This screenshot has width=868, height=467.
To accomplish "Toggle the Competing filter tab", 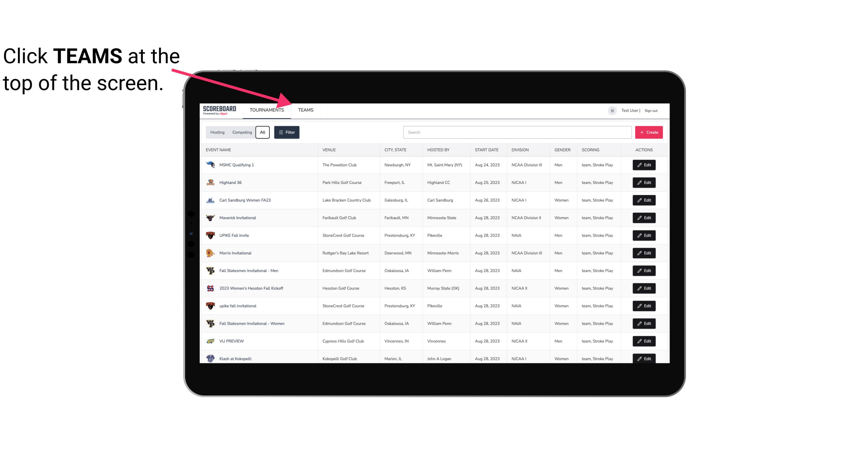I will point(241,132).
